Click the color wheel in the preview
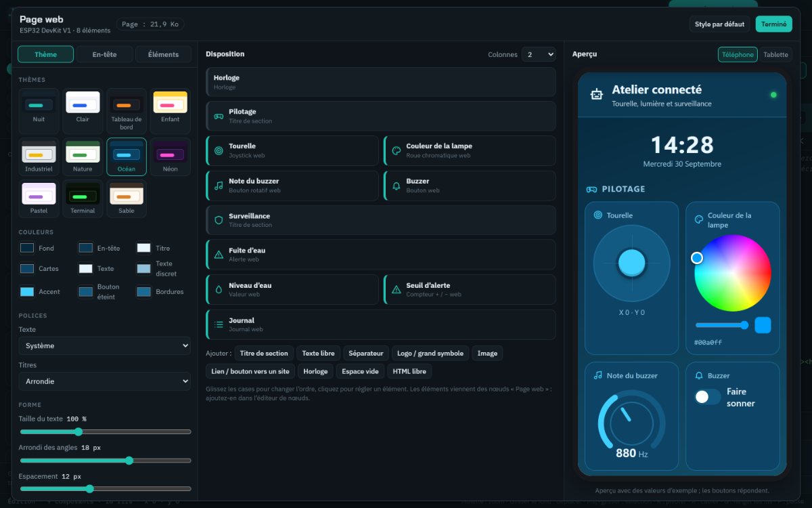Image resolution: width=812 pixels, height=508 pixels. pos(733,273)
